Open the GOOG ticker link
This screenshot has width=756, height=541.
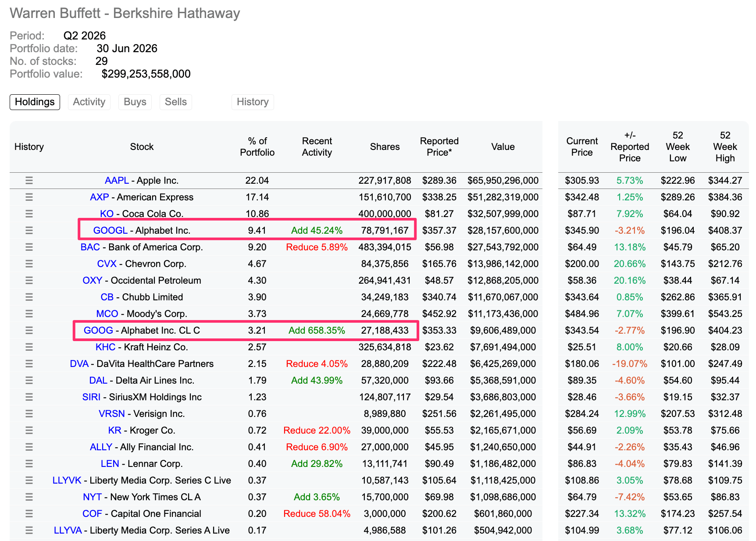(98, 330)
